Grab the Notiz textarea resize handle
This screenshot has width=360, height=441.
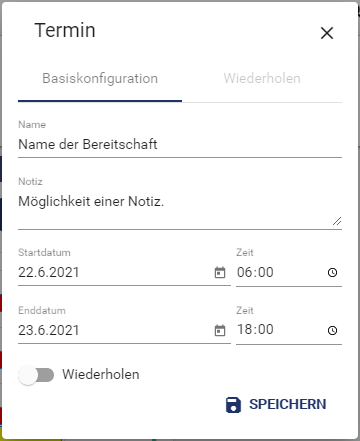[337, 221]
